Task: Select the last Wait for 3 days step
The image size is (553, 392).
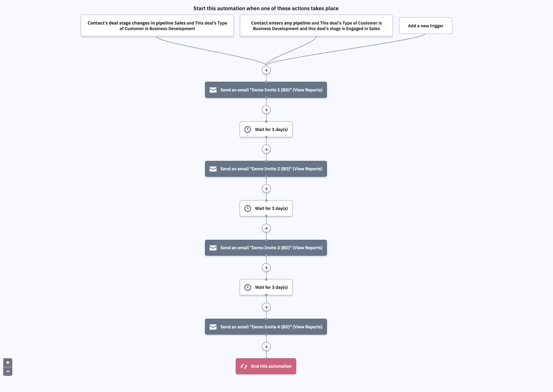Action: [x=266, y=287]
